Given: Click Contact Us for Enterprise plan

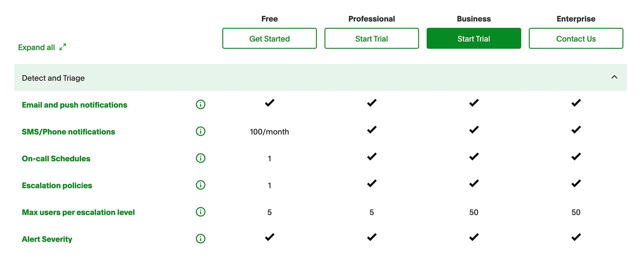Looking at the screenshot, I should pyautogui.click(x=576, y=38).
